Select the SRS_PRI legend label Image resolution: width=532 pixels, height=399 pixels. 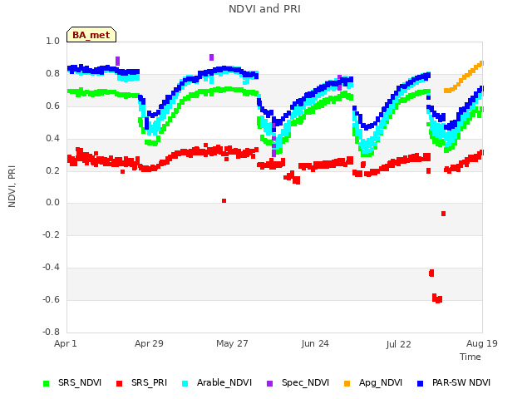click(x=150, y=382)
